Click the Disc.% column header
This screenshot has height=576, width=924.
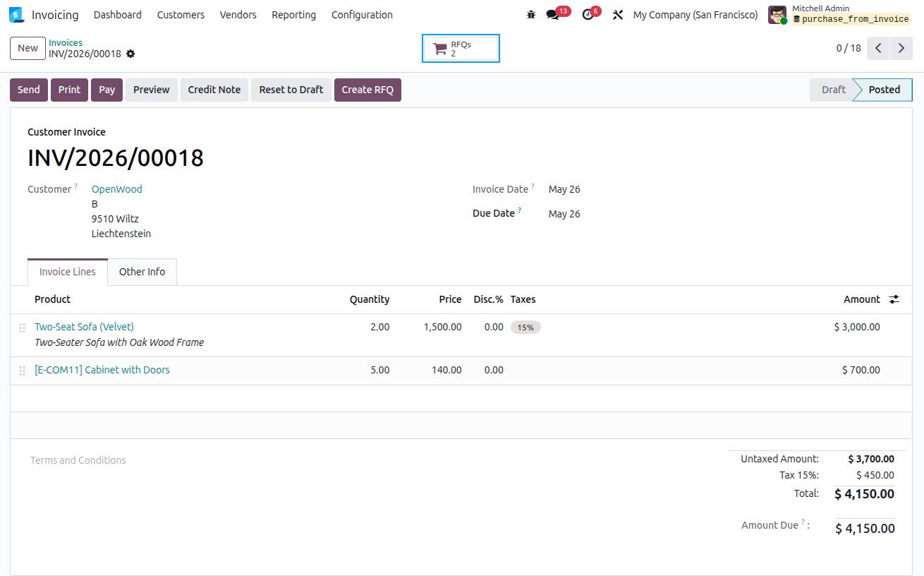pyautogui.click(x=488, y=299)
